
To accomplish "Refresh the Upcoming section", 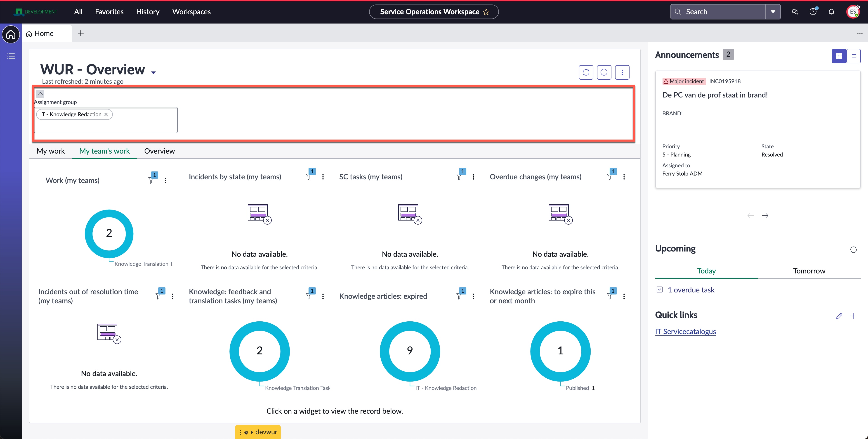I will (x=853, y=249).
